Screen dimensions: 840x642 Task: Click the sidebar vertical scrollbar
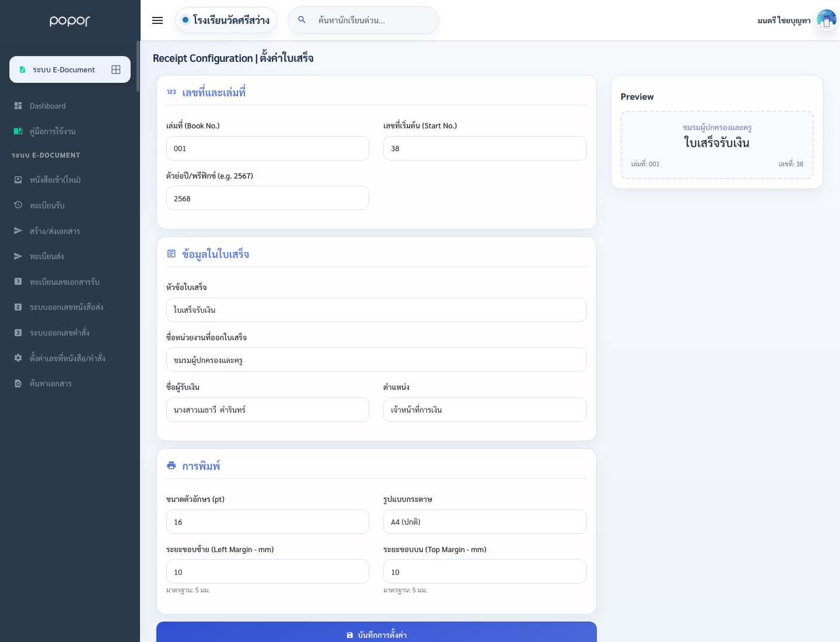coord(138,66)
